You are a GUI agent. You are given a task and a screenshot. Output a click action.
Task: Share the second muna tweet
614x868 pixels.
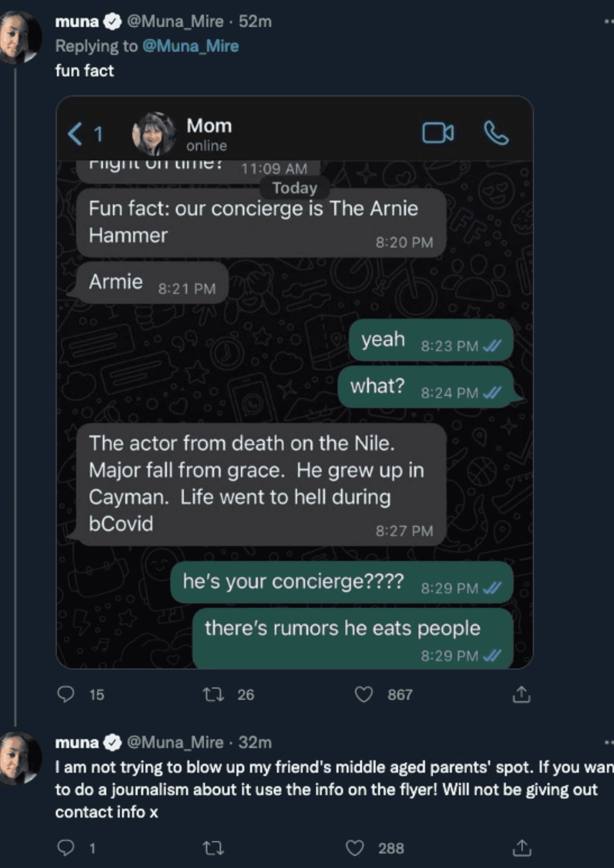(x=521, y=848)
